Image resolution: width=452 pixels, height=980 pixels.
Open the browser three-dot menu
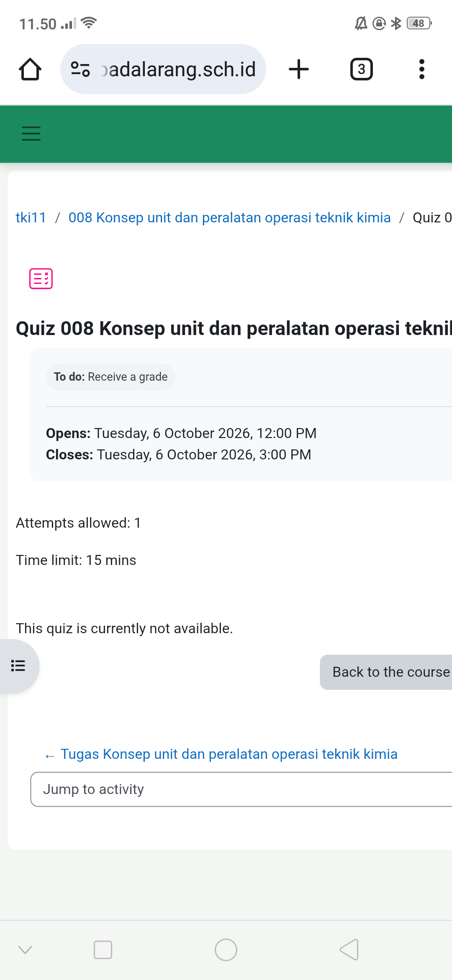tap(422, 69)
